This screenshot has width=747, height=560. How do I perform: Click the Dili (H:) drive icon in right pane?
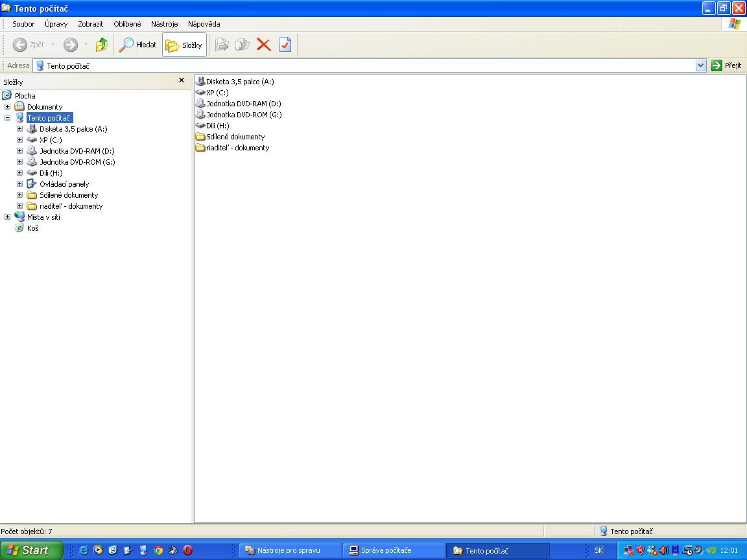200,126
